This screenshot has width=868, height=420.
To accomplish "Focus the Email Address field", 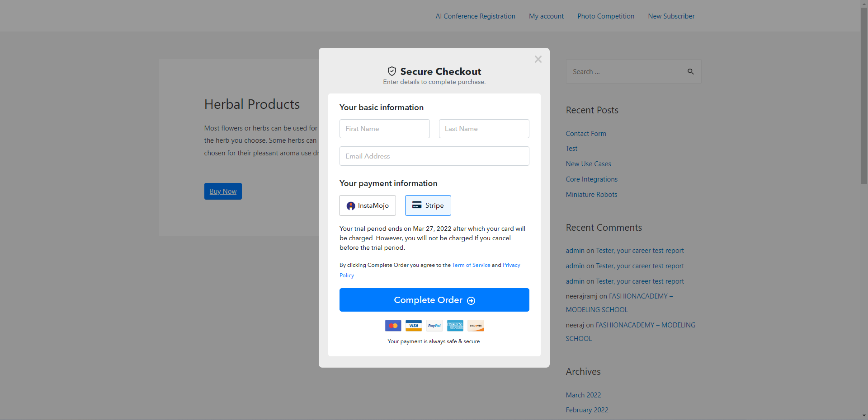I will [434, 156].
